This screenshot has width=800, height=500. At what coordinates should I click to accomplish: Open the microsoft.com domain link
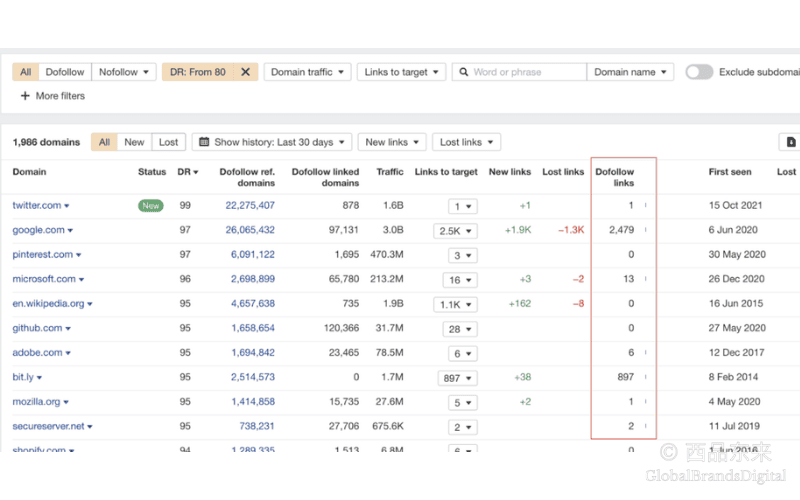pos(44,279)
